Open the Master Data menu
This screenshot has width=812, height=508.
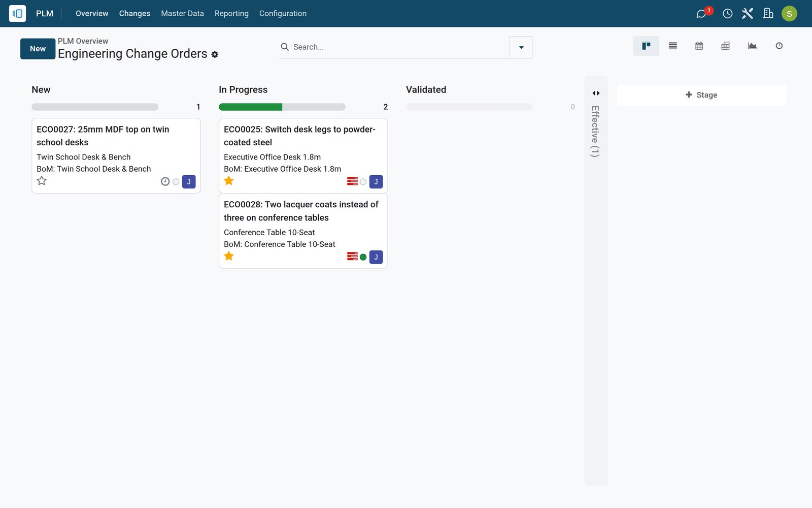tap(182, 14)
